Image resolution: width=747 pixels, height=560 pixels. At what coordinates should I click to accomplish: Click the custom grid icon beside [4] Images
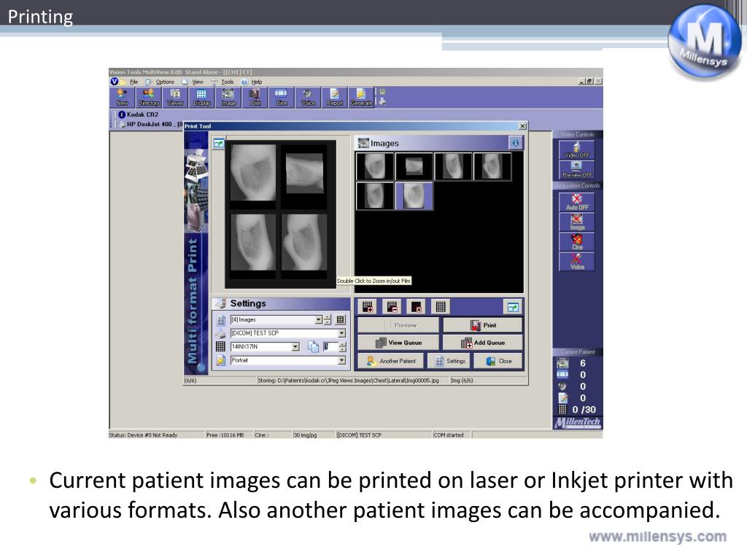pos(340,320)
